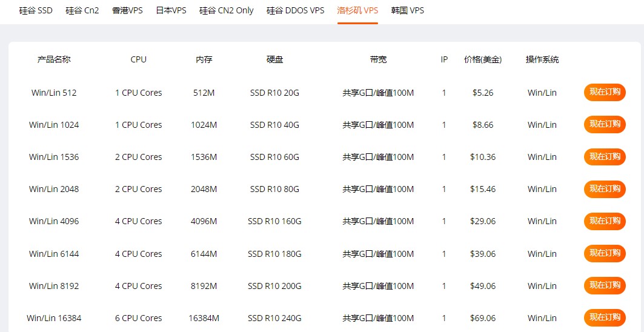Click the $5.26 price
This screenshot has height=332, width=644.
[x=483, y=93]
